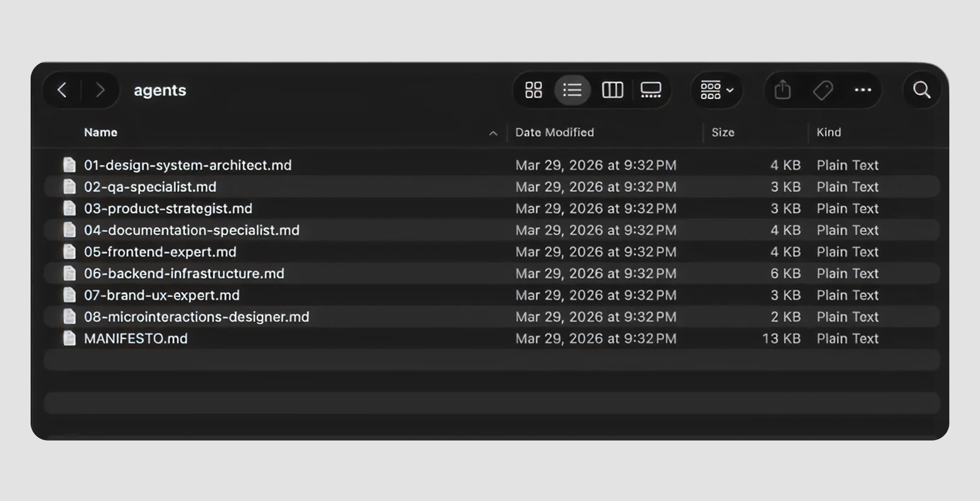
Task: Switch to column view
Action: [612, 90]
